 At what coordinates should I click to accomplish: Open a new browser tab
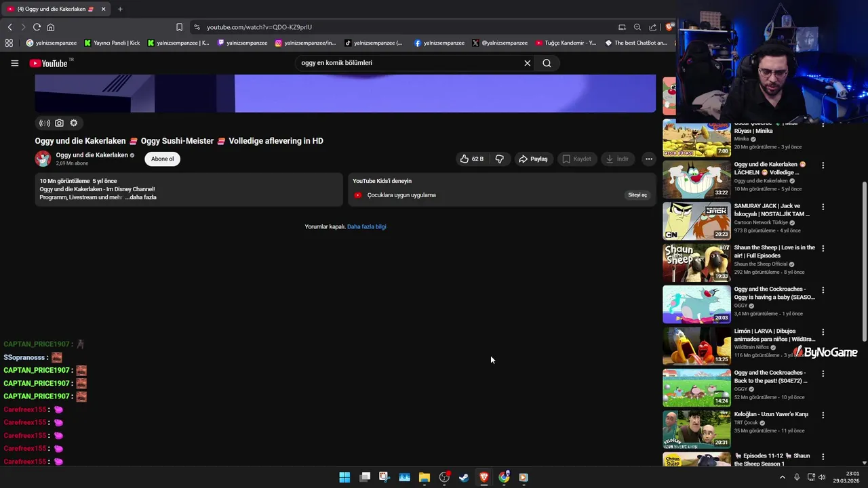tap(120, 9)
